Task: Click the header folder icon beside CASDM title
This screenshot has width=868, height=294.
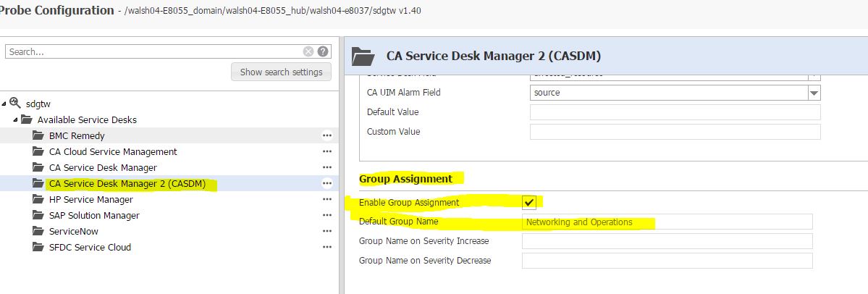Action: click(363, 56)
